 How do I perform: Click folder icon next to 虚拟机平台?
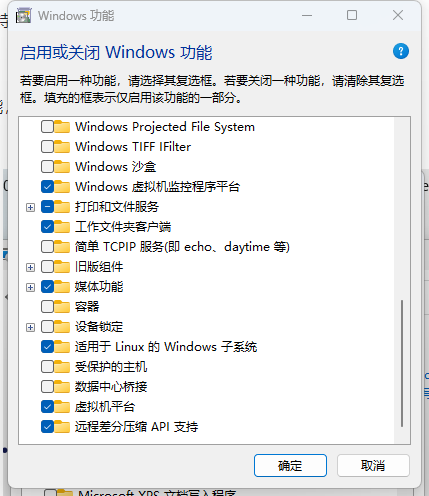[x=62, y=407]
